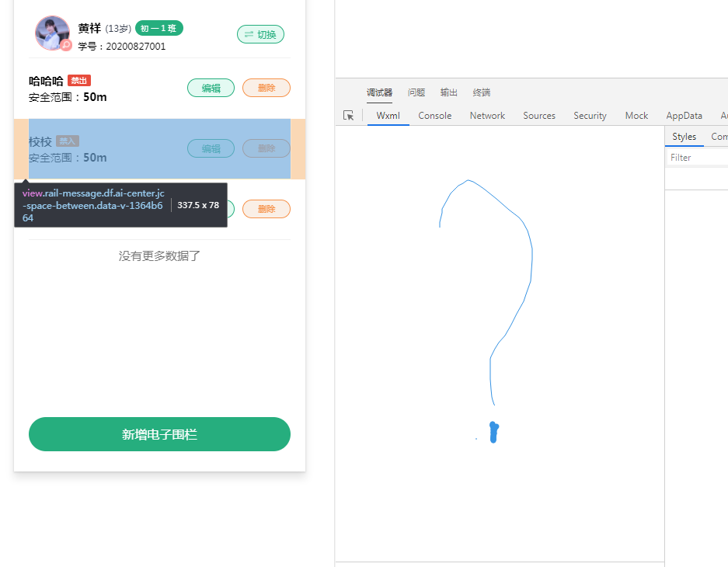Image resolution: width=728 pixels, height=567 pixels.
Task: Click student number 20200827001
Action: click(x=135, y=47)
